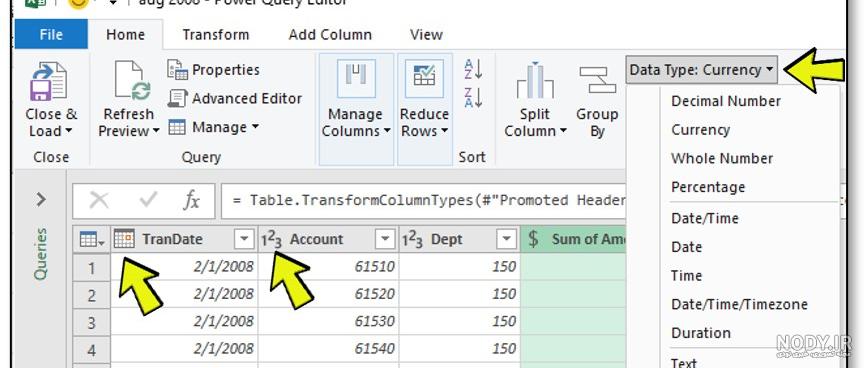Open the Advanced Editor
This screenshot has width=864, height=368.
[x=235, y=99]
